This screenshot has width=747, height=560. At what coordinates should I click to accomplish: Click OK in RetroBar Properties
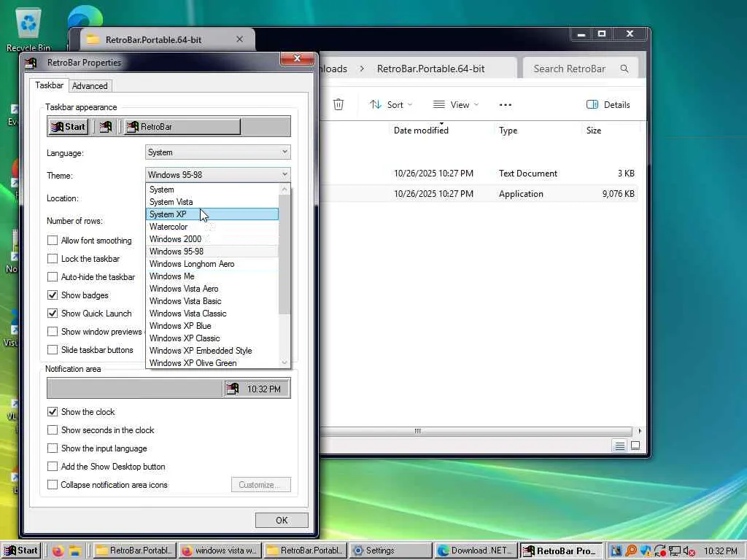tap(282, 521)
